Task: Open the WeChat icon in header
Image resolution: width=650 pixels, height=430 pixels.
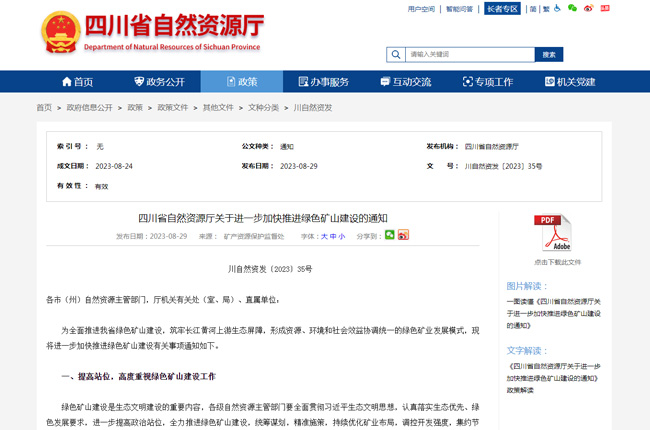Action: [x=572, y=9]
